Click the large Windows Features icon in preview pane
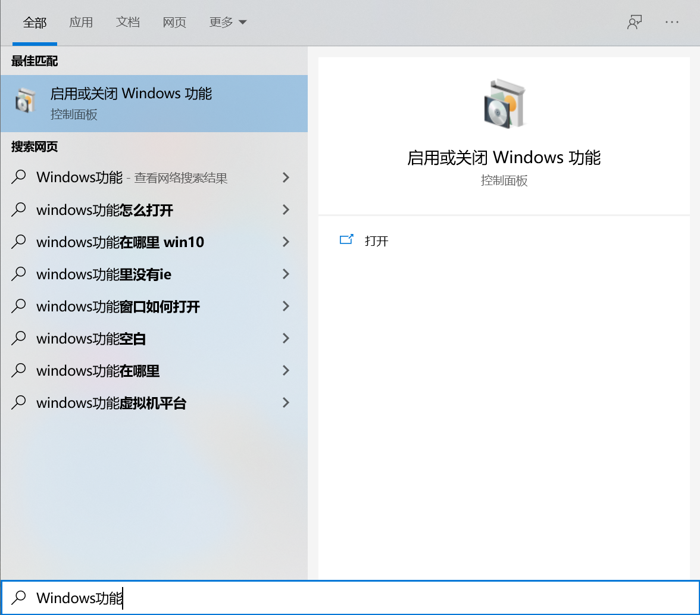This screenshot has width=700, height=615. pos(504,104)
